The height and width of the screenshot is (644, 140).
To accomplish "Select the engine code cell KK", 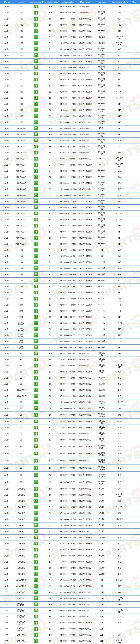I will (119, 372).
